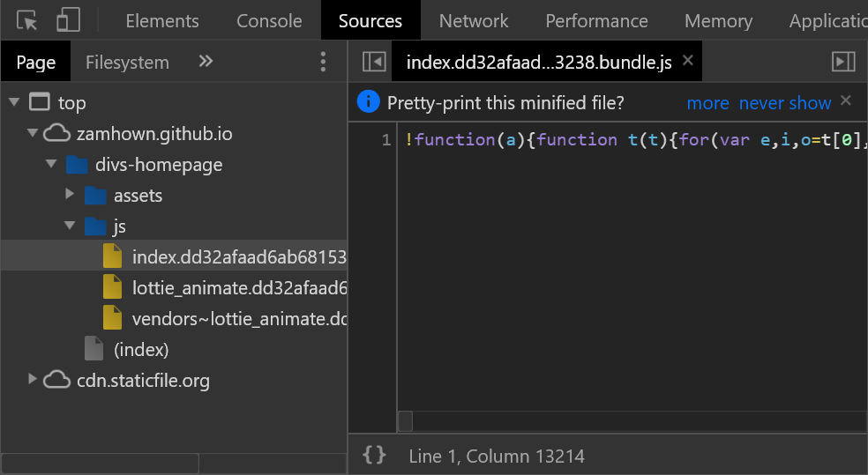The image size is (868, 475).
Task: Click the 'Pretty-print this minified file?' message
Action: click(505, 103)
